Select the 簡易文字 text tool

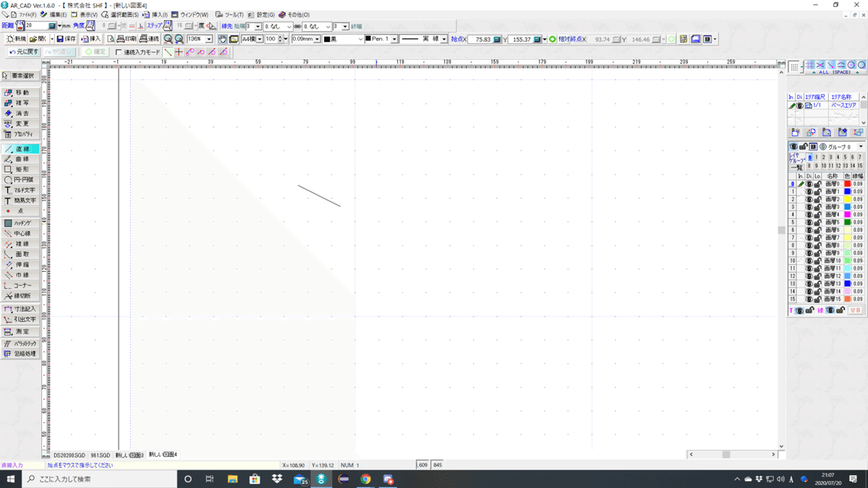pyautogui.click(x=20, y=200)
